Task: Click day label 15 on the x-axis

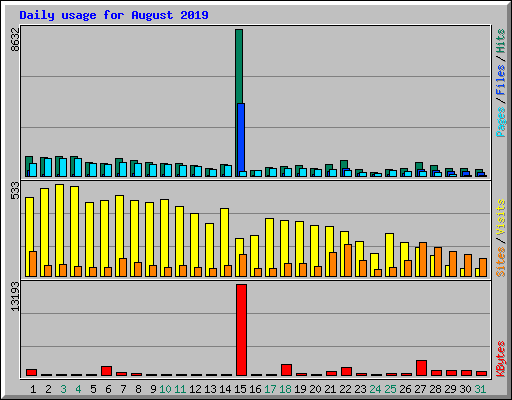Action: tap(240, 389)
